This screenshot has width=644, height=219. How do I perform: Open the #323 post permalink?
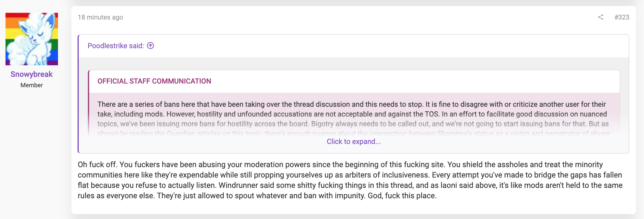(622, 17)
